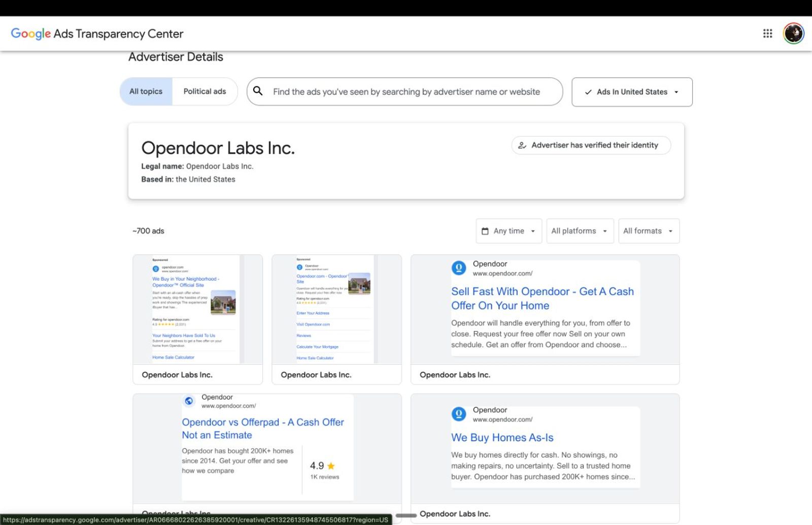
Task: Click Opendoor Labs Inc. label under As-Is ad
Action: 455,514
